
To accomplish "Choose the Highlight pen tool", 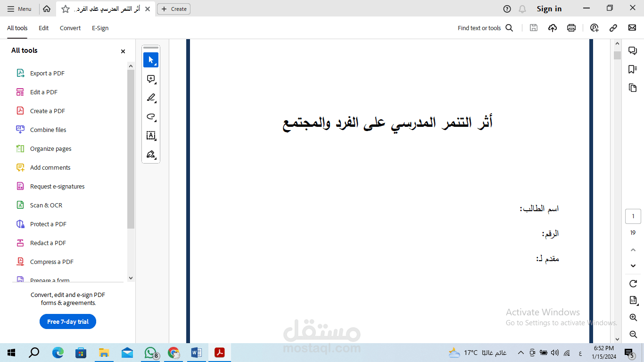I will tap(151, 98).
